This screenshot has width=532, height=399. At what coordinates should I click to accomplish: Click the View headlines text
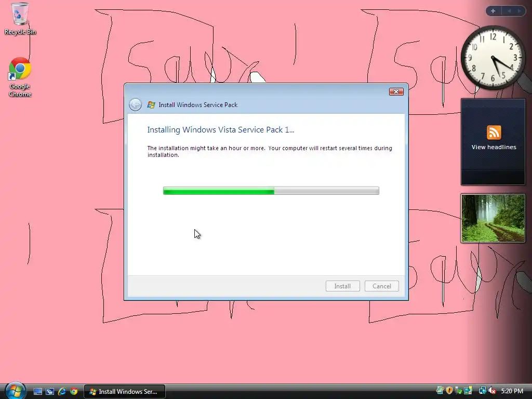tap(494, 147)
